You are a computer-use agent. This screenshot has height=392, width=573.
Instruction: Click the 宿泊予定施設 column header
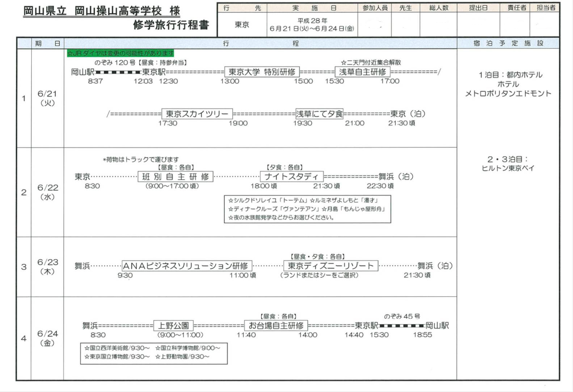click(x=508, y=43)
